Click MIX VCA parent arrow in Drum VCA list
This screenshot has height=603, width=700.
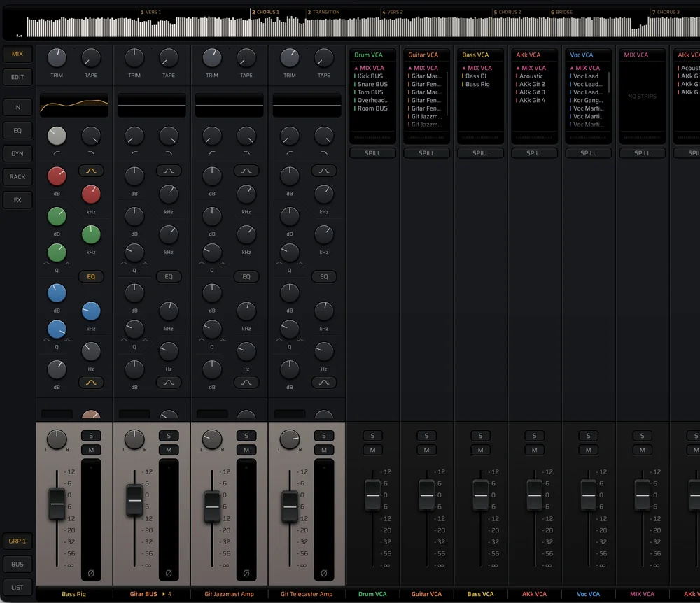click(356, 69)
